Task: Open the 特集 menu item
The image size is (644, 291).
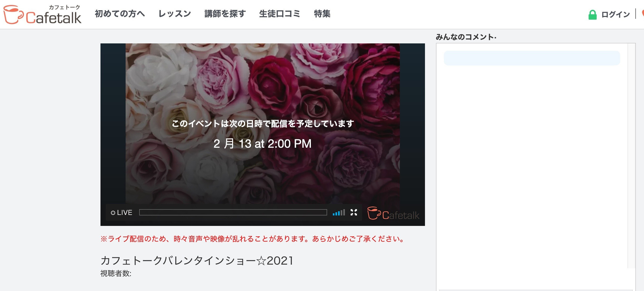Action: point(322,14)
